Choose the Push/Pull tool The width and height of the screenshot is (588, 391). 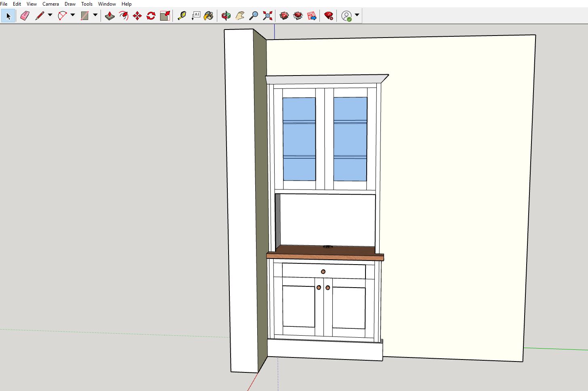click(109, 16)
